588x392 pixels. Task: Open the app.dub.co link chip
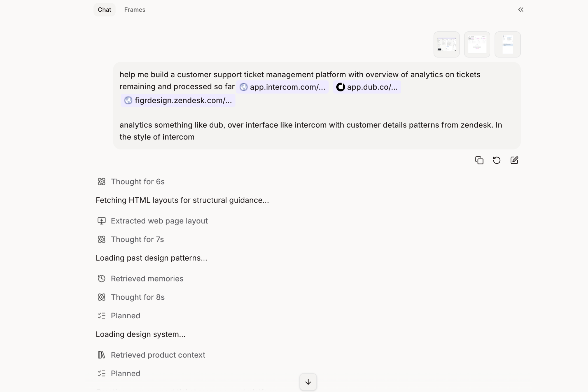(367, 87)
